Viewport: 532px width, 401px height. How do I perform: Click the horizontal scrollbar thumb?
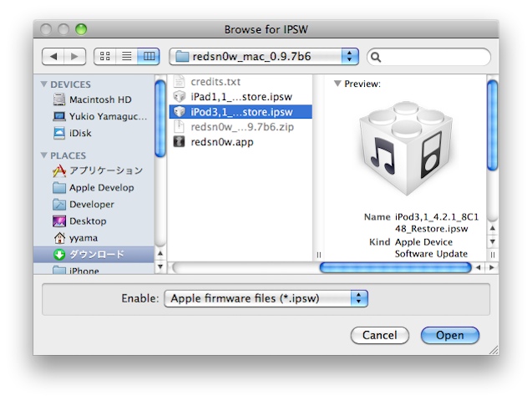[x=396, y=267]
